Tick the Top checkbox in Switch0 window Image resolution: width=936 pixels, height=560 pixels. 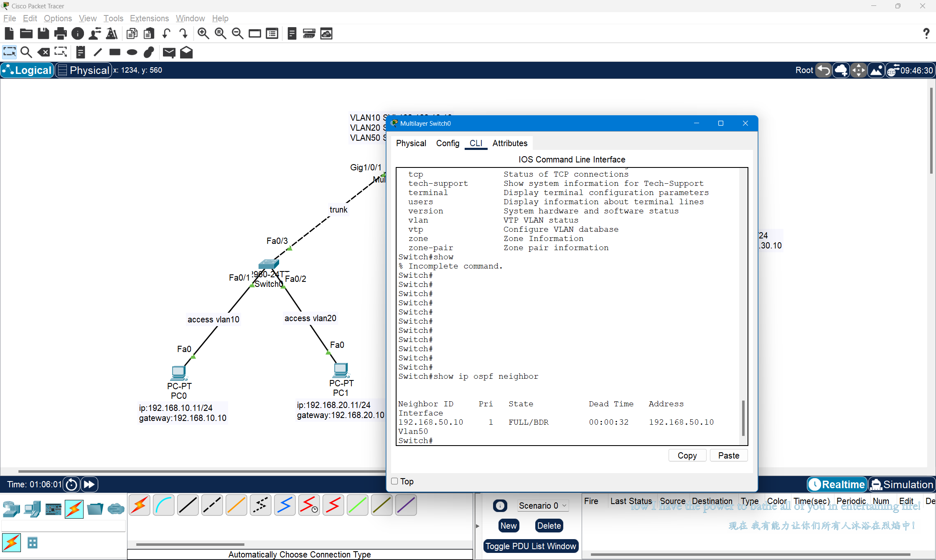click(394, 481)
